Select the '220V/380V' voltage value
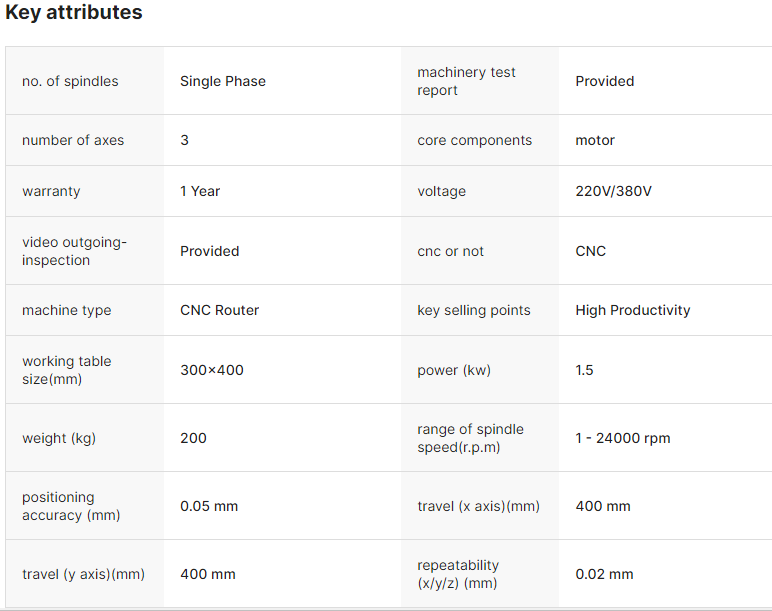The height and width of the screenshot is (611, 772). point(613,191)
